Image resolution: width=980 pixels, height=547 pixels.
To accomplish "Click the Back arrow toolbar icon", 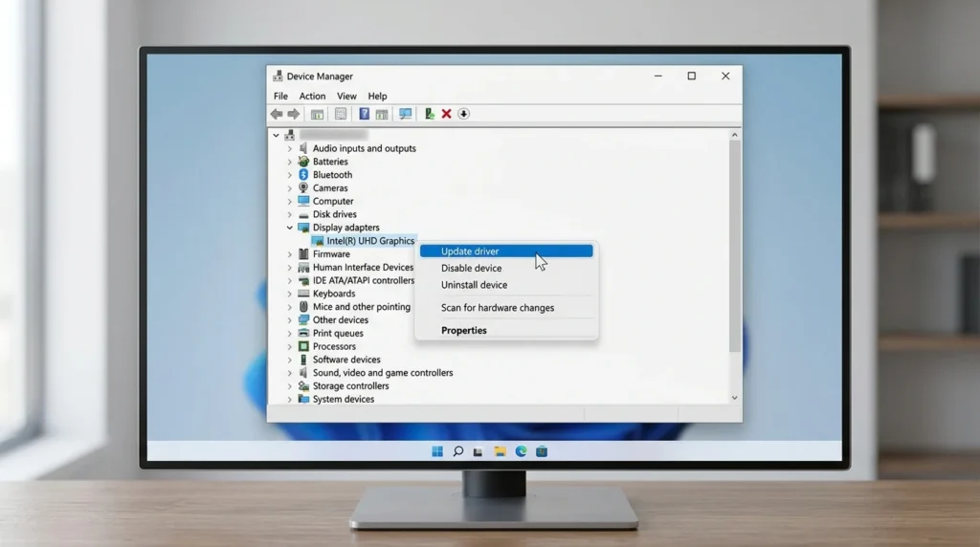I will coord(277,114).
